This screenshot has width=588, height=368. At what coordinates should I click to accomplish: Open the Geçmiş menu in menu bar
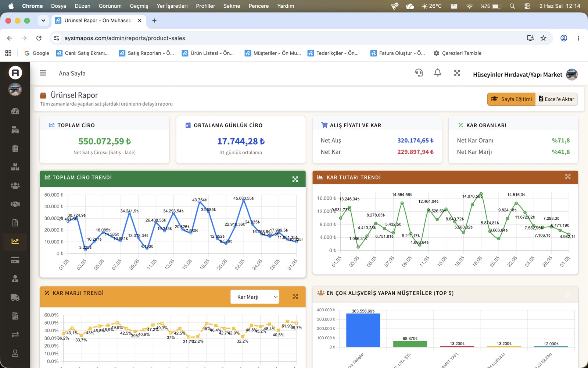(x=139, y=6)
